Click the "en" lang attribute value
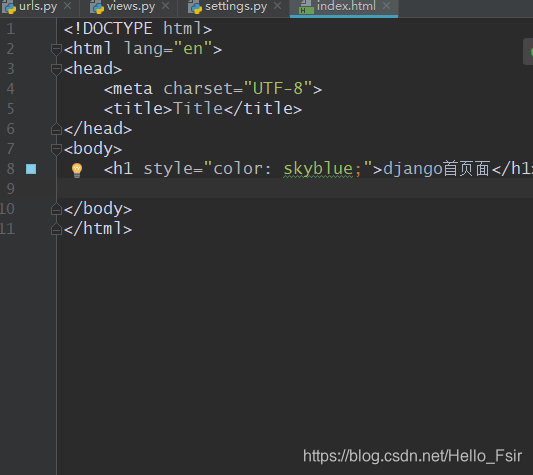The width and height of the screenshot is (533, 475). click(193, 49)
